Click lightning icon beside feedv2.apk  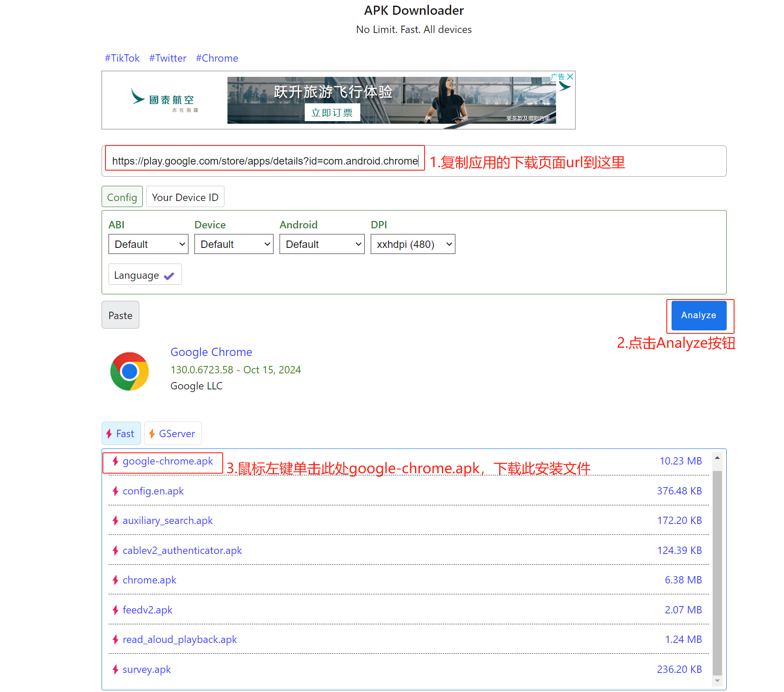pyautogui.click(x=115, y=610)
